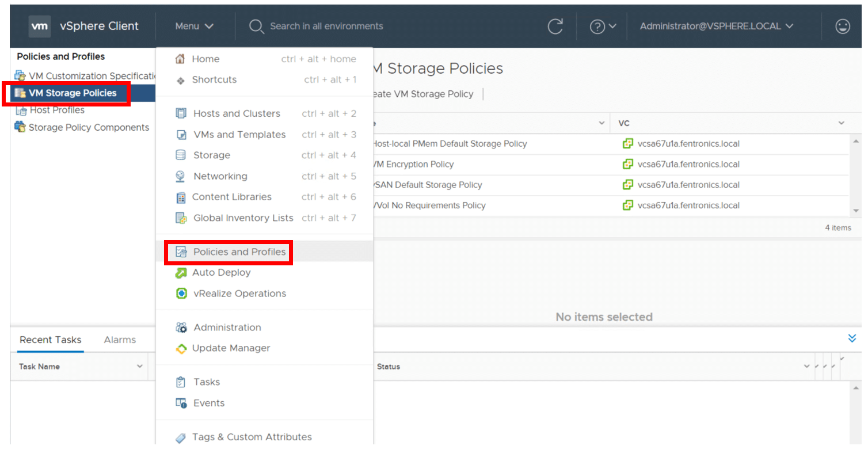
Task: Click the vRealize Operations icon
Action: [x=181, y=294]
